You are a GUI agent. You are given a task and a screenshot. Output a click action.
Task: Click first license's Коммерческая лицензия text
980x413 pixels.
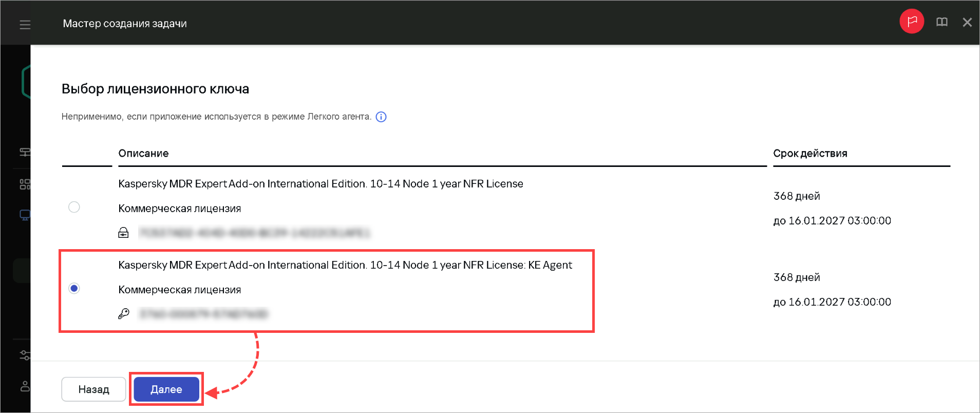coord(179,209)
